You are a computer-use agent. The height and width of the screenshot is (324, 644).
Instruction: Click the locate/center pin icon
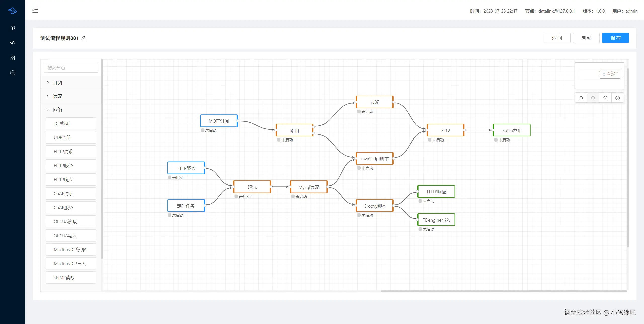[x=605, y=98]
